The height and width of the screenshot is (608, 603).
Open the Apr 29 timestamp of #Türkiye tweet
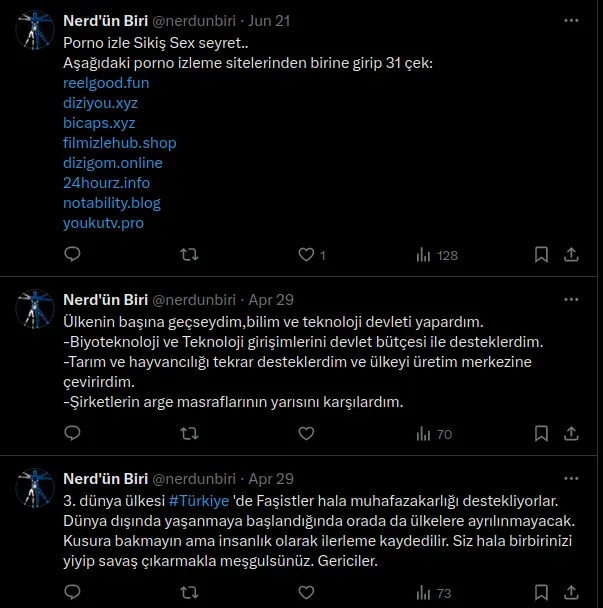coord(271,479)
